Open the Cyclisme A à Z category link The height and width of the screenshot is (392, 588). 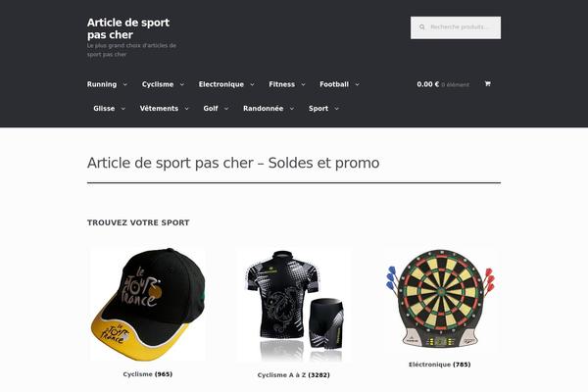[x=293, y=374]
